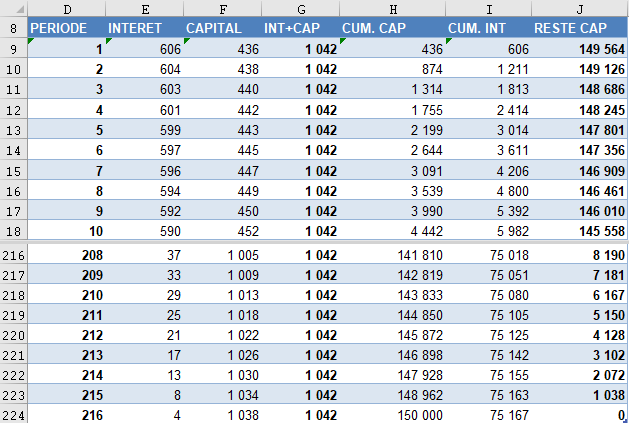Select the column E header
The height and width of the screenshot is (423, 629).
[144, 8]
